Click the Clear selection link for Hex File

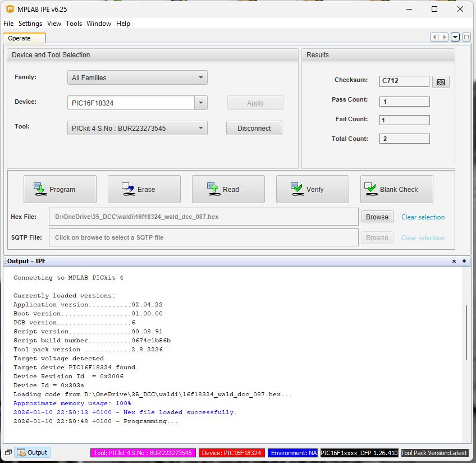[423, 217]
